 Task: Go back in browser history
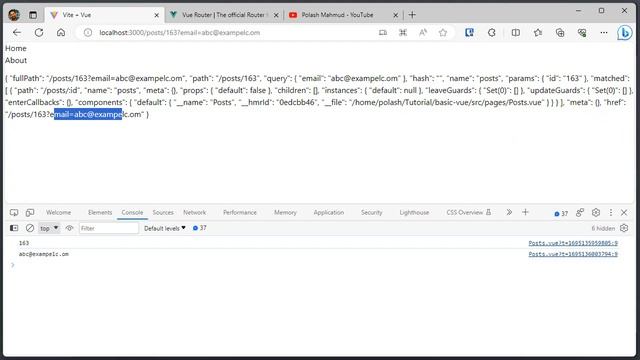[17, 33]
